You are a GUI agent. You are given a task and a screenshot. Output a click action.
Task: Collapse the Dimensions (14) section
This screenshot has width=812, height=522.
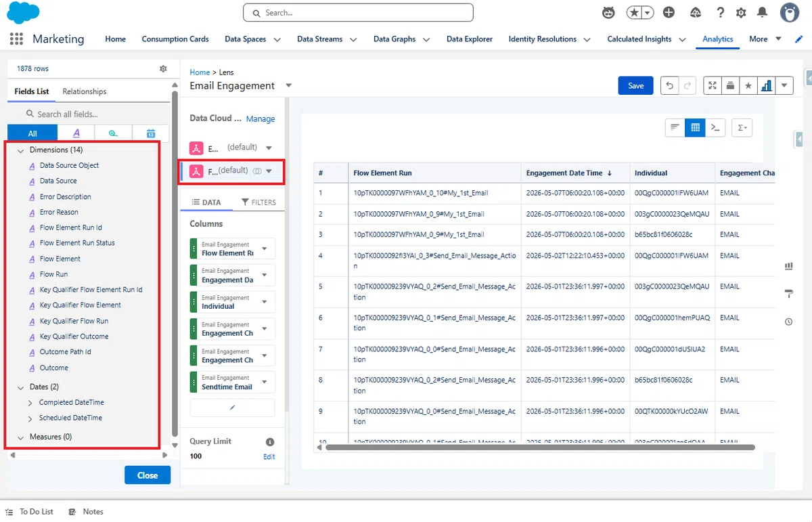click(x=21, y=150)
